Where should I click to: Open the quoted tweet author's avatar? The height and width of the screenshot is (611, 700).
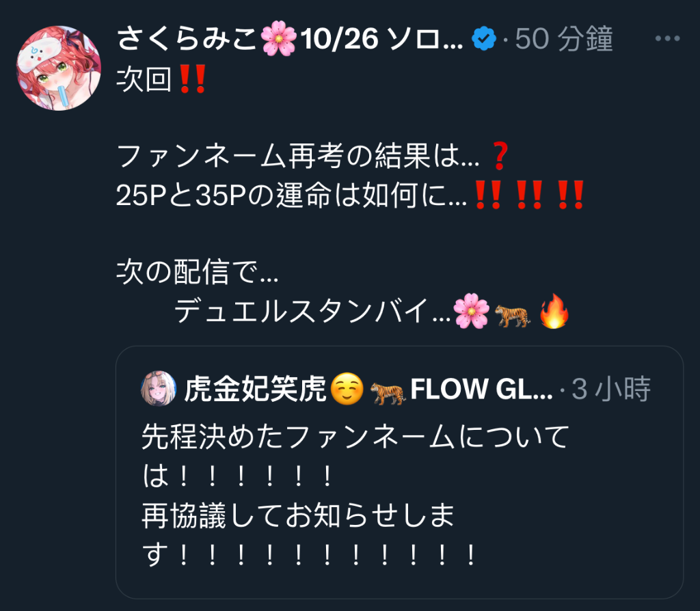tap(159, 388)
